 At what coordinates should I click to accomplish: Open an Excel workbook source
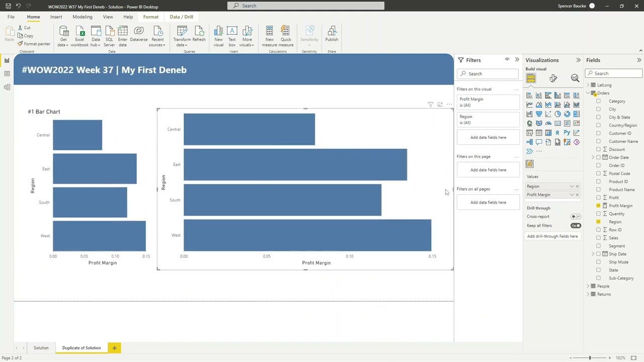tap(79, 36)
